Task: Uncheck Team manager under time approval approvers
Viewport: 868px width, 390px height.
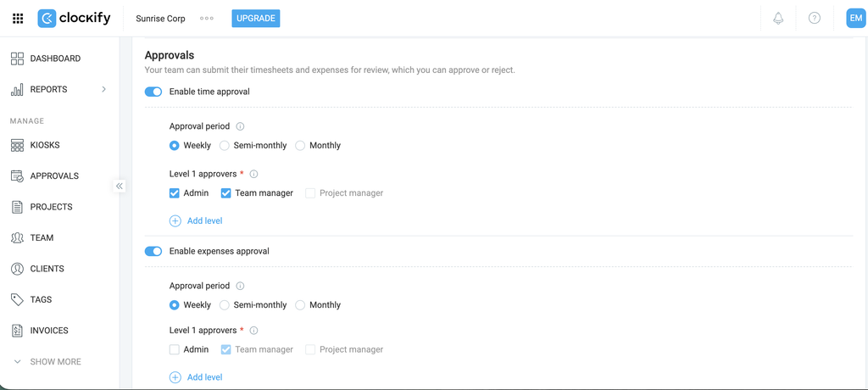Action: (225, 193)
